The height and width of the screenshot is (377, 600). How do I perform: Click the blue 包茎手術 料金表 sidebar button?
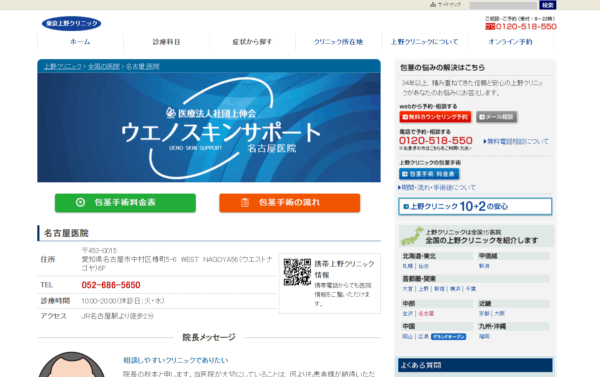click(429, 174)
